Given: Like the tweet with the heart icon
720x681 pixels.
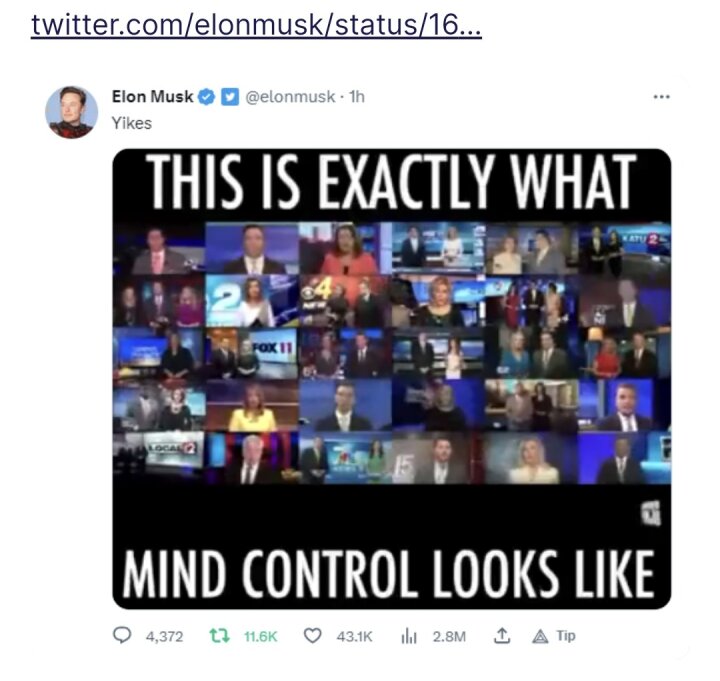Looking at the screenshot, I should tap(313, 636).
